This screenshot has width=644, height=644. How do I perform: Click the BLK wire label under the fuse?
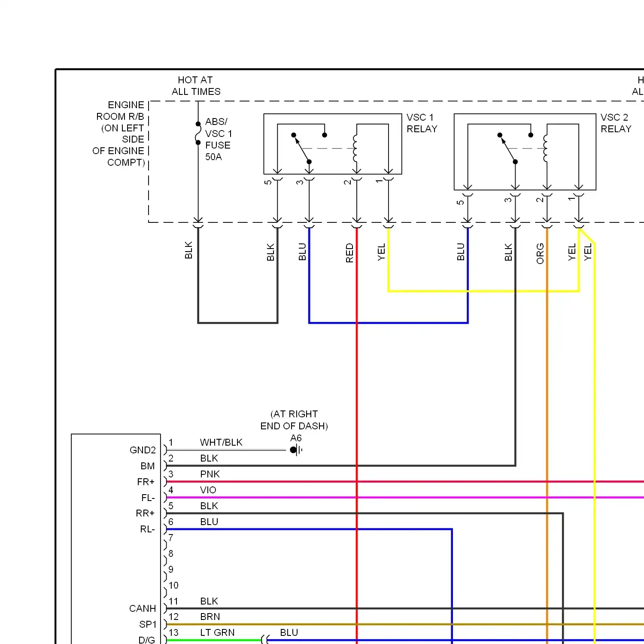[188, 250]
